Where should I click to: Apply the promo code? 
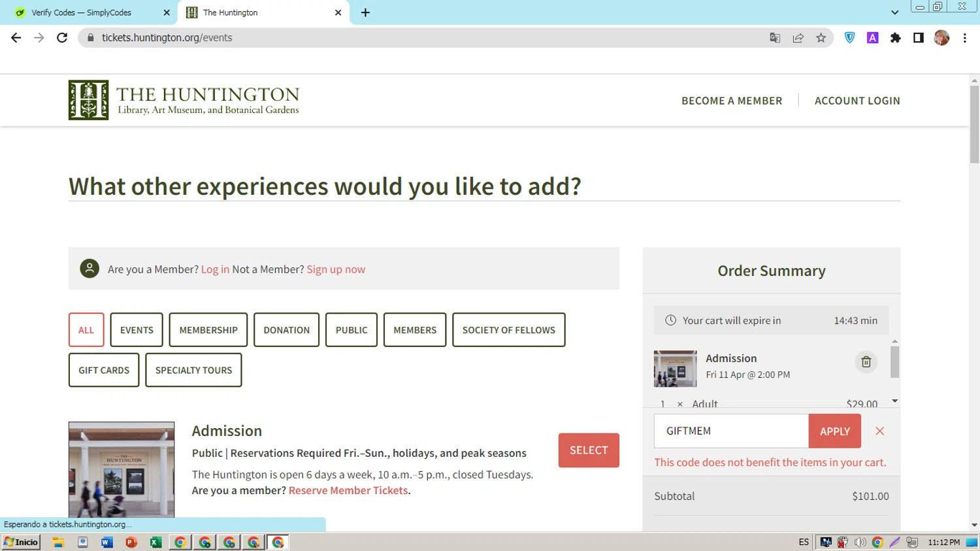coord(835,431)
